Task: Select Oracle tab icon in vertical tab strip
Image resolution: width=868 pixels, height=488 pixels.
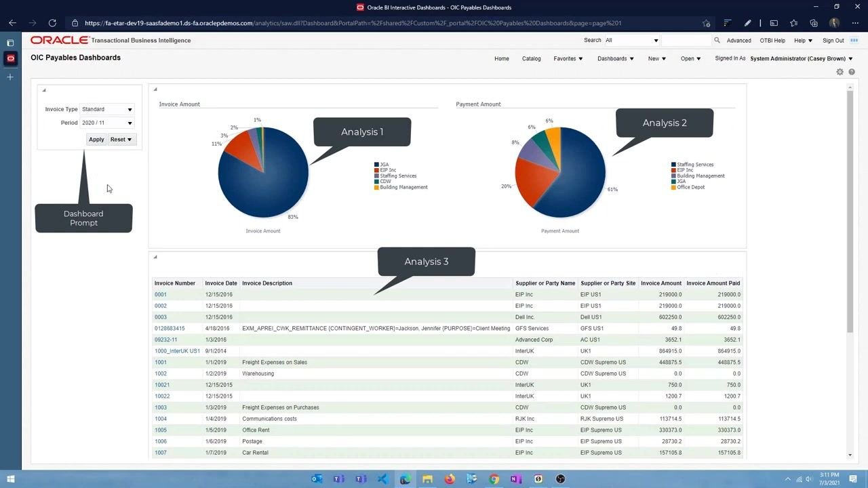Action: tap(10, 59)
